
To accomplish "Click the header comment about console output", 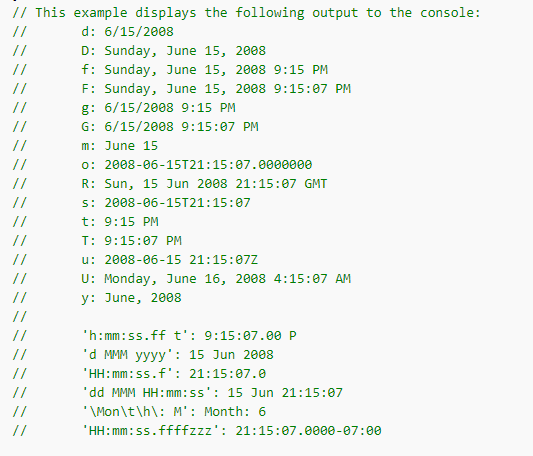I will point(246,13).
